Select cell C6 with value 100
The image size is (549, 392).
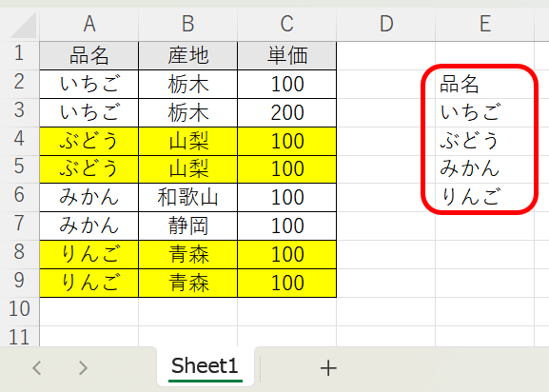tap(286, 197)
